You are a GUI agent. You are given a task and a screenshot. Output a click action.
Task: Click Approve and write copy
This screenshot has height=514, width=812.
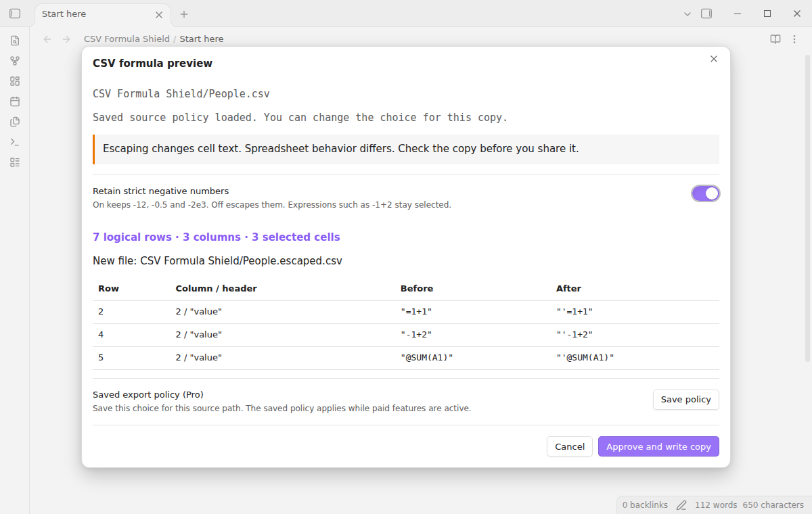click(x=658, y=446)
